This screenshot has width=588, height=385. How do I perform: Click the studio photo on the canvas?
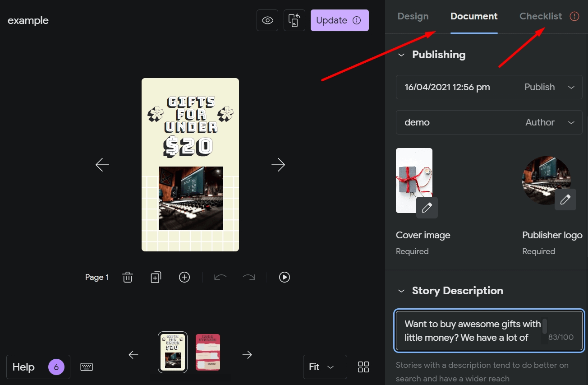(x=191, y=198)
